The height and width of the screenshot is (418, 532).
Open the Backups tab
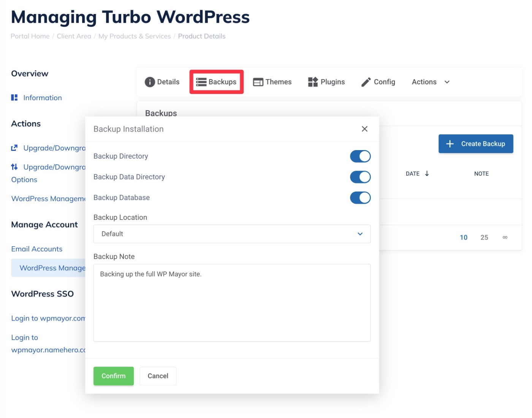pos(217,82)
